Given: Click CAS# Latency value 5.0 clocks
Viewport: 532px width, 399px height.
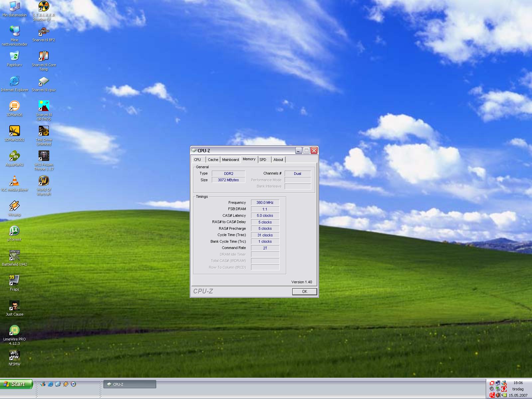Looking at the screenshot, I should [x=265, y=215].
